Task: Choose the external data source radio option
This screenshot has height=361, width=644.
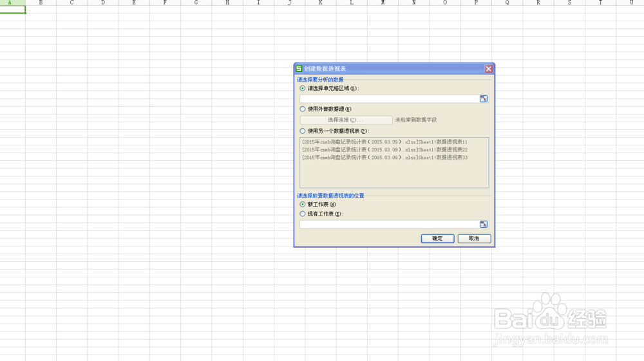Action: coord(303,109)
